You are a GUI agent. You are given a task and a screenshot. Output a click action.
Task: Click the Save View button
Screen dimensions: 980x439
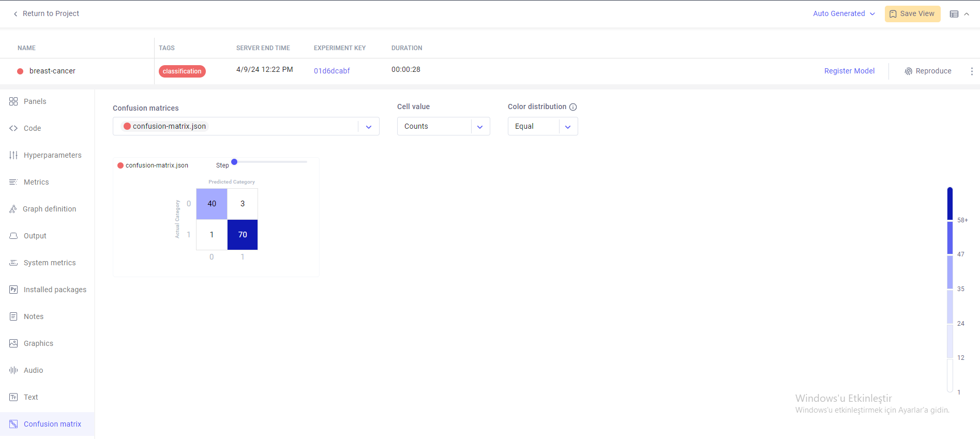(x=912, y=14)
